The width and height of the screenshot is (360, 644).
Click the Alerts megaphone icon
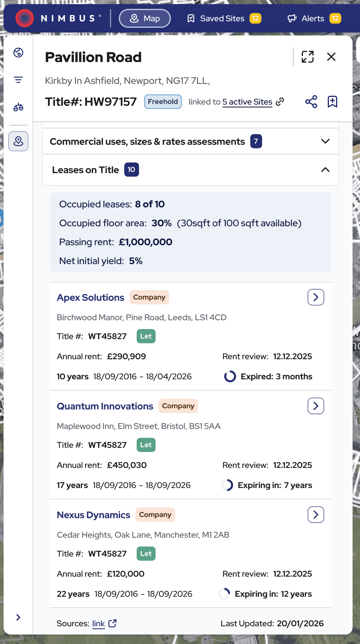coord(292,19)
